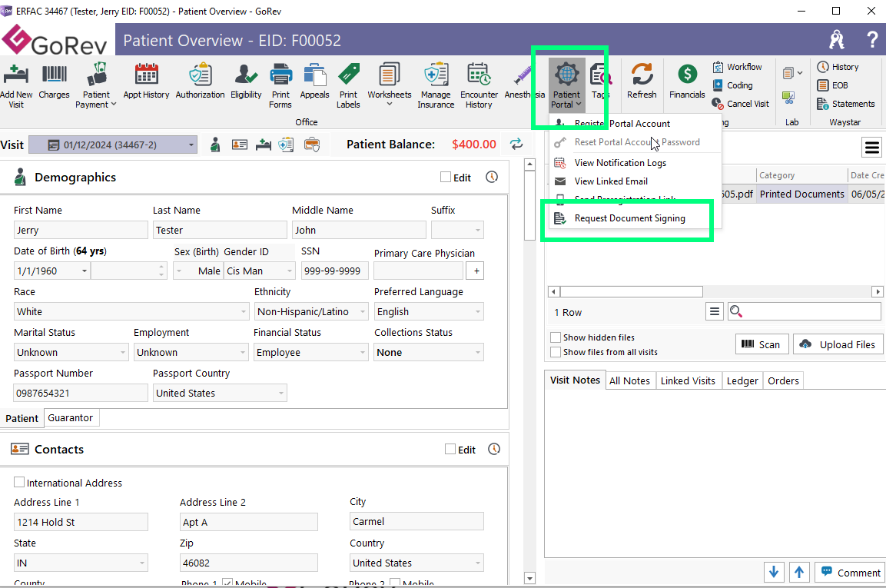Viewport: 886px width, 588px height.
Task: Open the Coding tool
Action: tap(733, 85)
